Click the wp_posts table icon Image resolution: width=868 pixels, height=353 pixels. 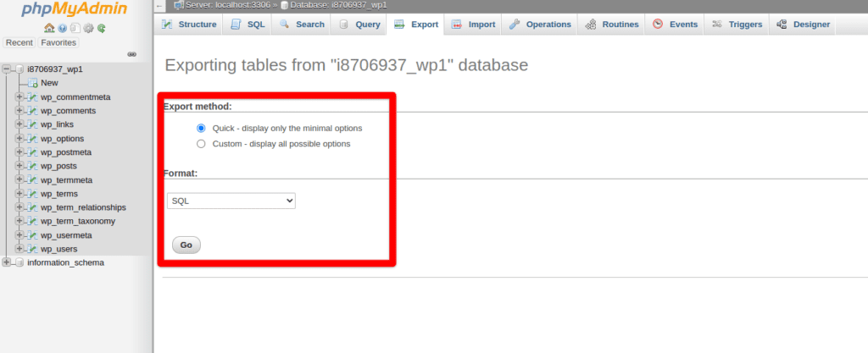tap(32, 166)
